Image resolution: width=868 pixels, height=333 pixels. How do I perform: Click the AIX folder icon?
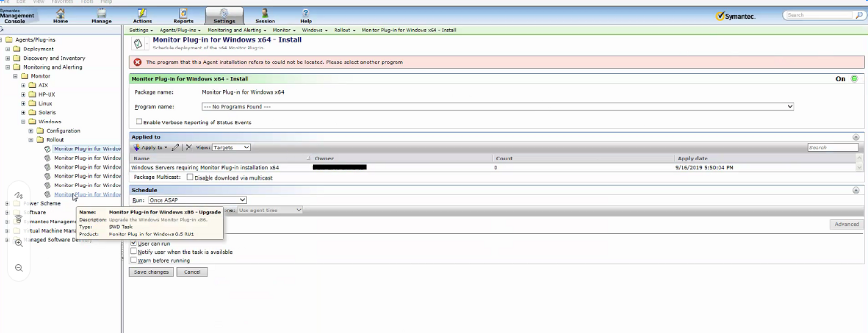(32, 85)
